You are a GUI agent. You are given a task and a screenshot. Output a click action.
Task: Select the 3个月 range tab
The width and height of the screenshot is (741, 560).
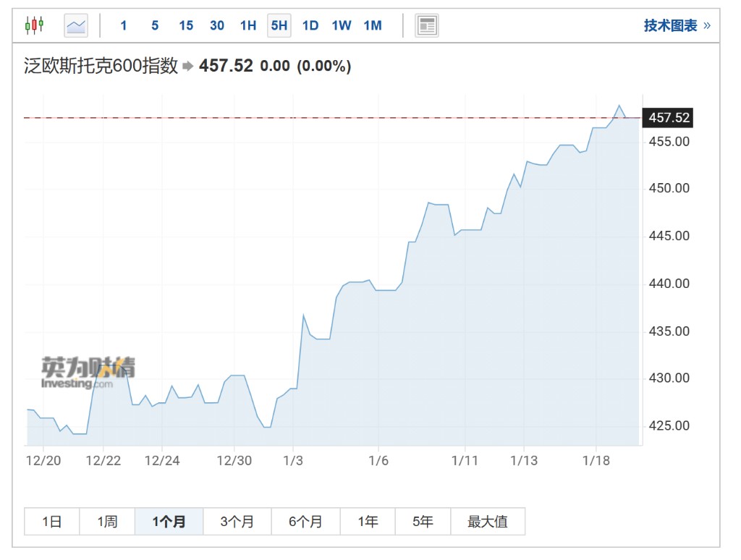237,522
